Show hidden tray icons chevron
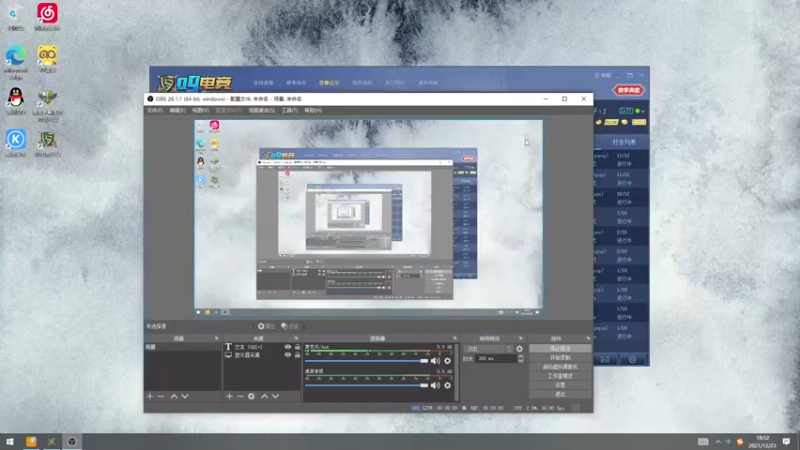 pos(718,441)
